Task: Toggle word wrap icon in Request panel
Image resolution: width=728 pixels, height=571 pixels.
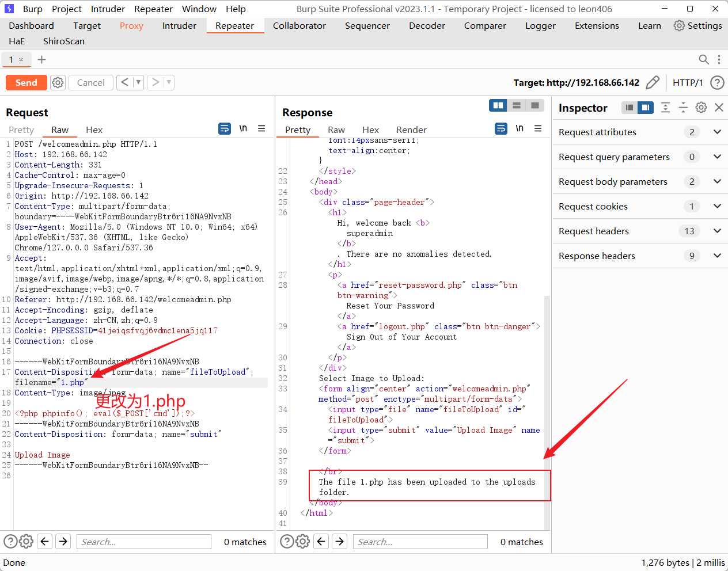Action: 225,128
